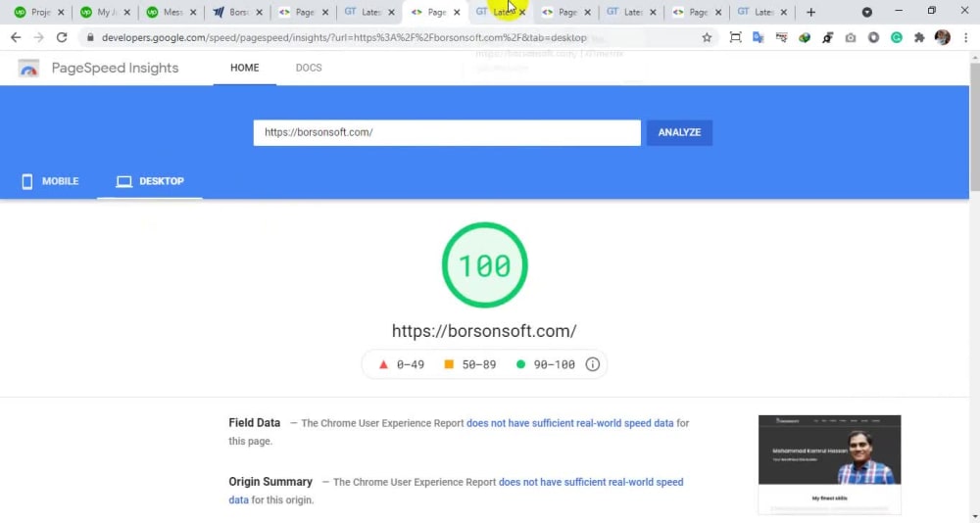Click the ANALYZE button
This screenshot has height=523, width=980.
pyautogui.click(x=679, y=132)
